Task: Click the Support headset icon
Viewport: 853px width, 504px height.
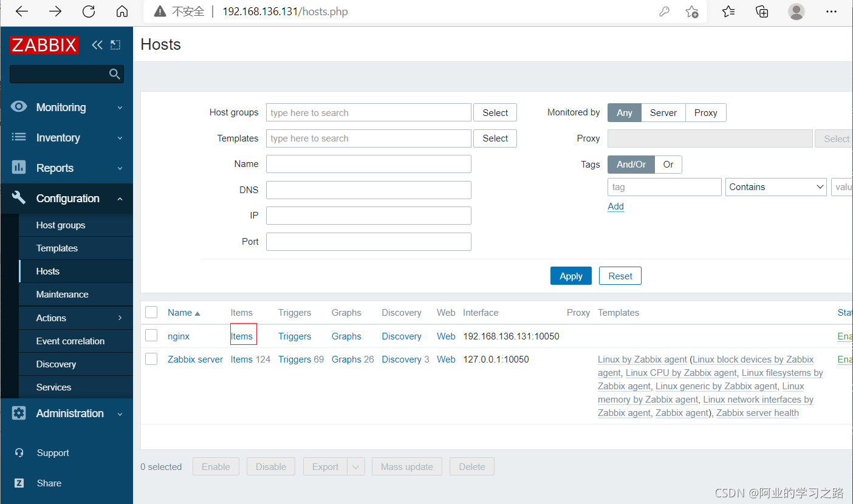Action: click(x=19, y=453)
